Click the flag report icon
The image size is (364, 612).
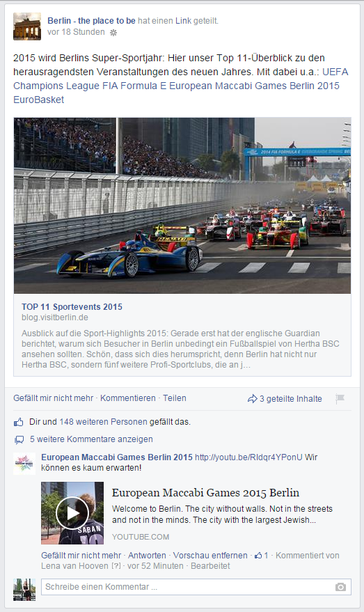[x=340, y=398]
